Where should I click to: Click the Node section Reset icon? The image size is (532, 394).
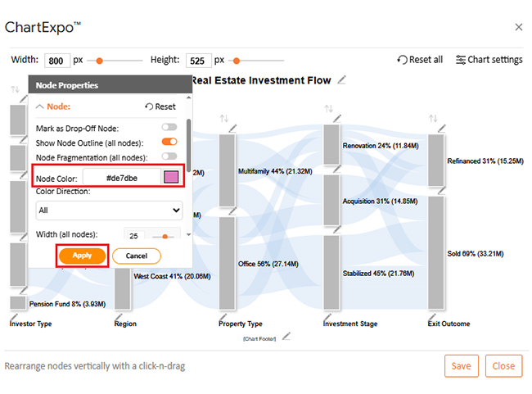click(149, 106)
